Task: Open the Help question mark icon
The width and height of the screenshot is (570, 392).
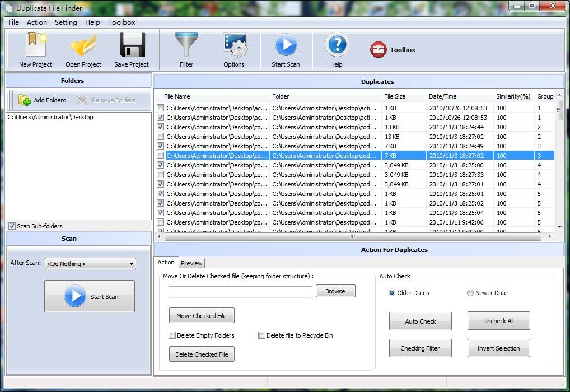Action: click(337, 44)
